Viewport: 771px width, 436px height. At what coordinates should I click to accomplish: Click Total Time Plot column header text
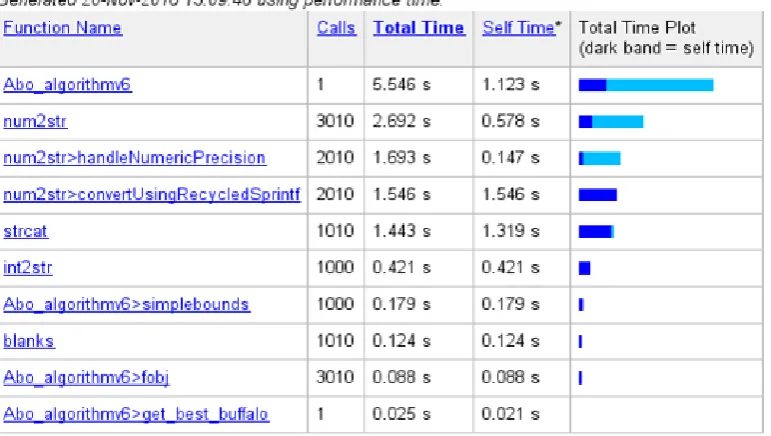click(x=637, y=28)
